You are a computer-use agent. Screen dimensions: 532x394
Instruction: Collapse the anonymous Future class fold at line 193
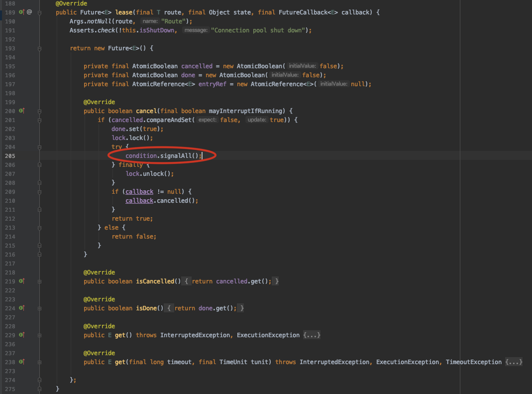tap(40, 48)
